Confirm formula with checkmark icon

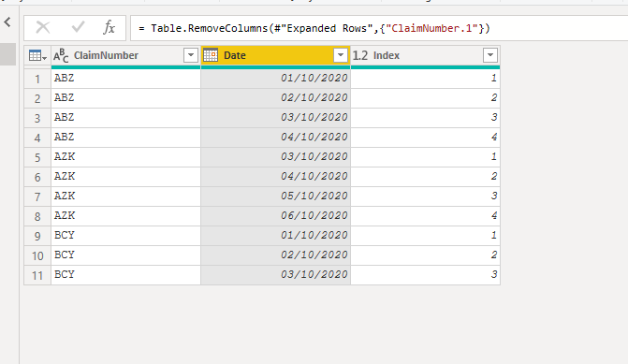[x=78, y=27]
